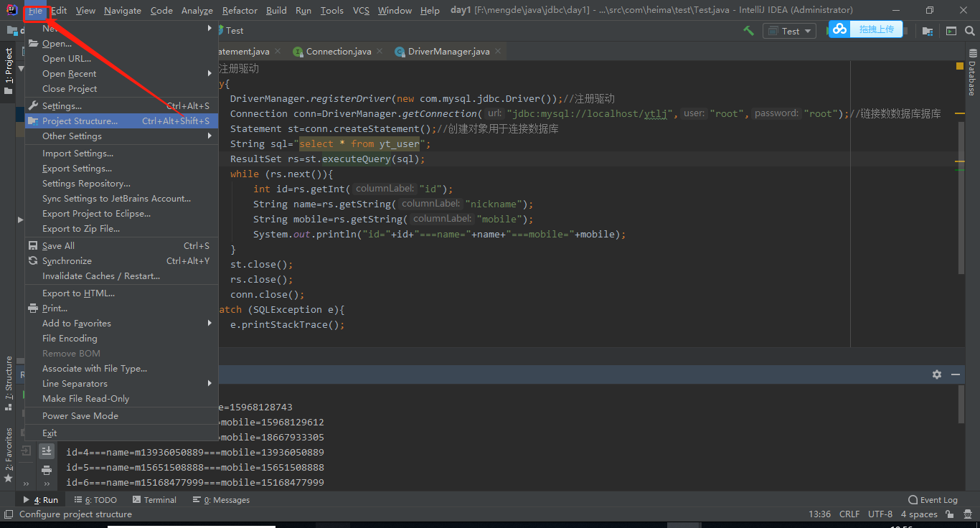Image resolution: width=980 pixels, height=528 pixels.
Task: Expand the Line Separators submenu
Action: coord(121,383)
